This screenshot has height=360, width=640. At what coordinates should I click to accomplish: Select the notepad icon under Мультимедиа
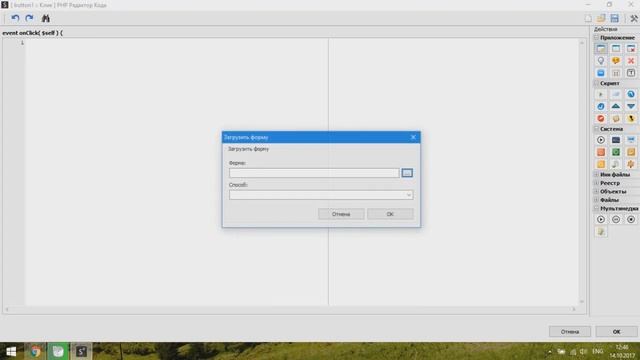(x=601, y=232)
